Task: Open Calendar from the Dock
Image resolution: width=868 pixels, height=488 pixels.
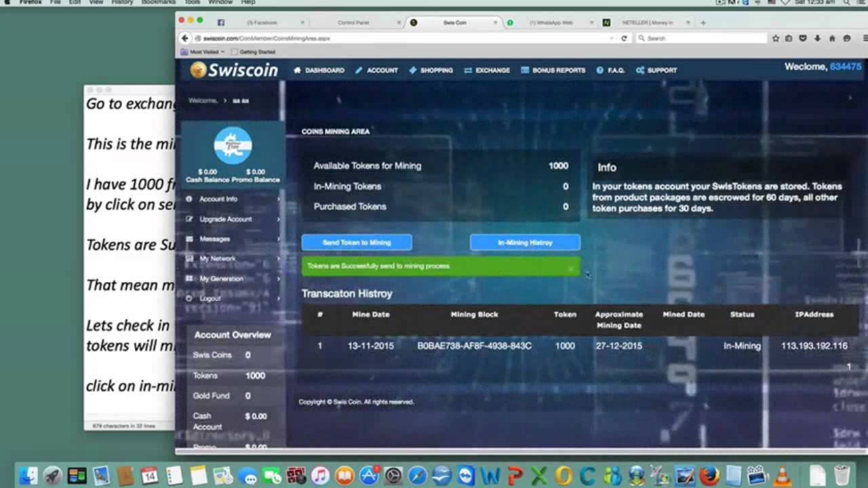Action: pos(149,476)
